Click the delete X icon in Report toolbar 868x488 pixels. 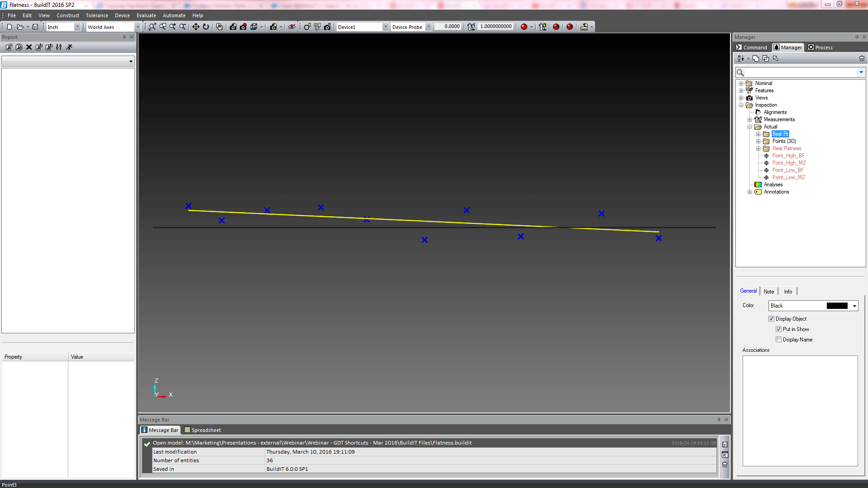[x=29, y=47]
